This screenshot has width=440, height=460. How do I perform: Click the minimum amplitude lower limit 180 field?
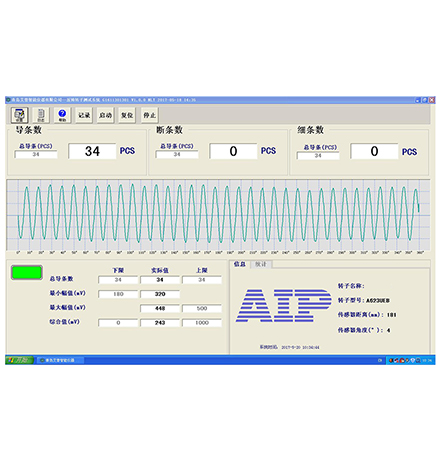118,294
